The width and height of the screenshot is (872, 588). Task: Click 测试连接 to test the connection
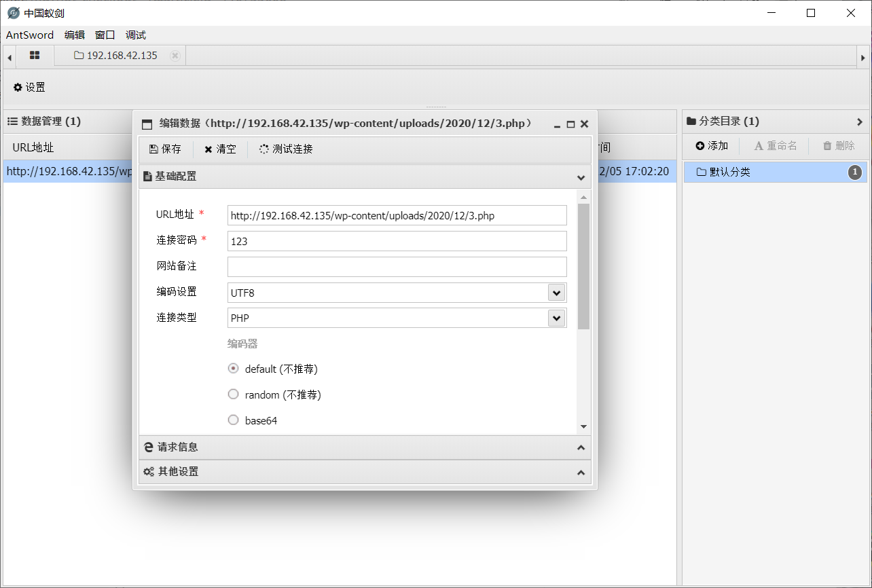coord(285,148)
